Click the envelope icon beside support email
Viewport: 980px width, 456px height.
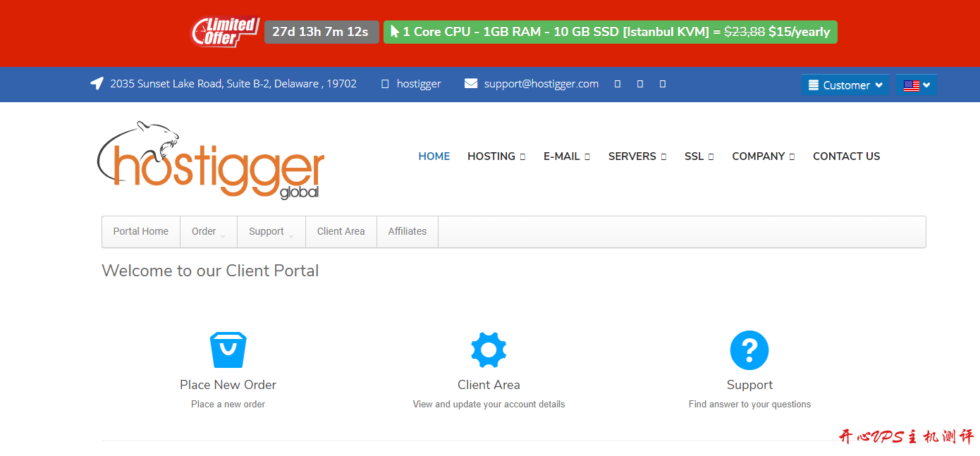tap(471, 84)
